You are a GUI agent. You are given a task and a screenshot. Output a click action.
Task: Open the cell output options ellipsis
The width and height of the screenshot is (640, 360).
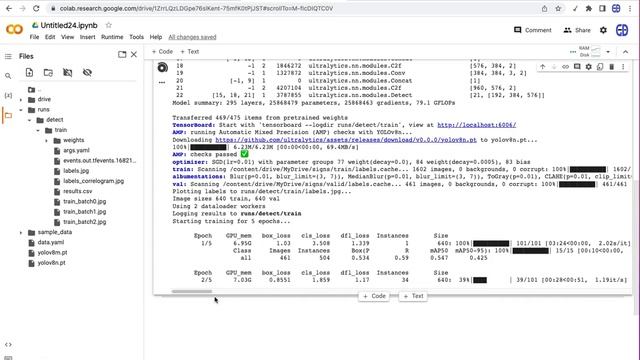(x=162, y=82)
